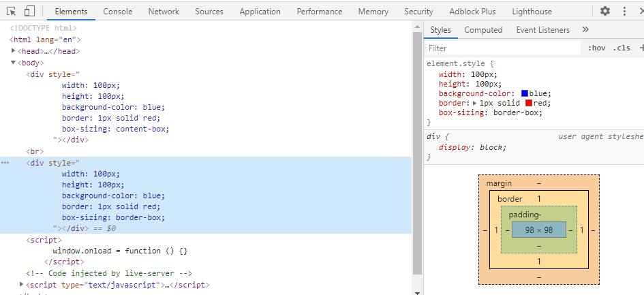Select the Styles pane tab

(441, 29)
